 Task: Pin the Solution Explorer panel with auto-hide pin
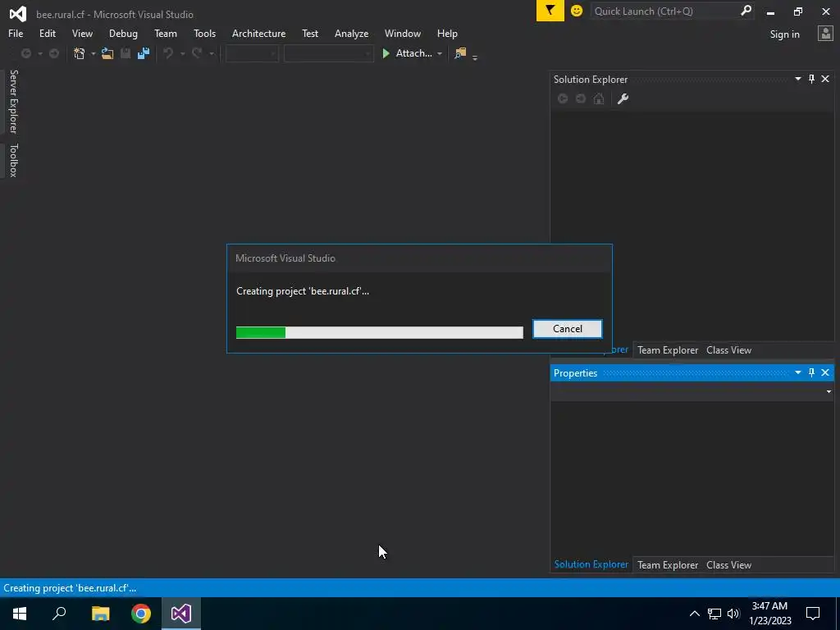pyautogui.click(x=811, y=80)
